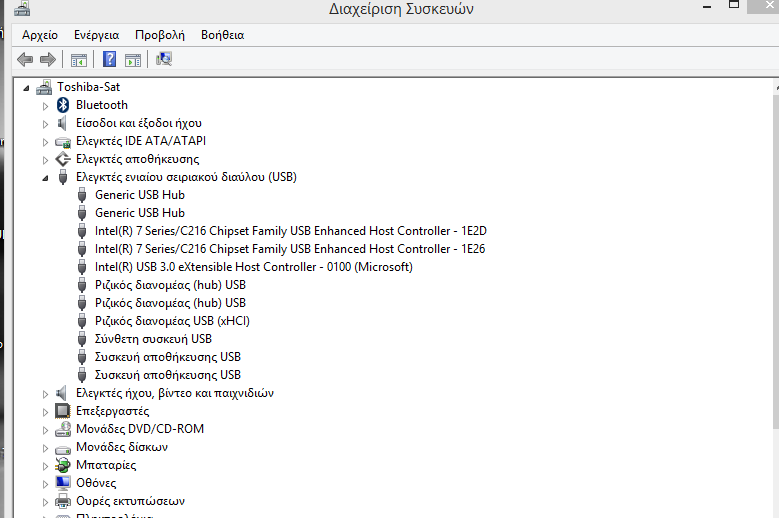The image size is (779, 518).
Task: Toggle the console tree pane toolbar icon
Action: pos(78,60)
